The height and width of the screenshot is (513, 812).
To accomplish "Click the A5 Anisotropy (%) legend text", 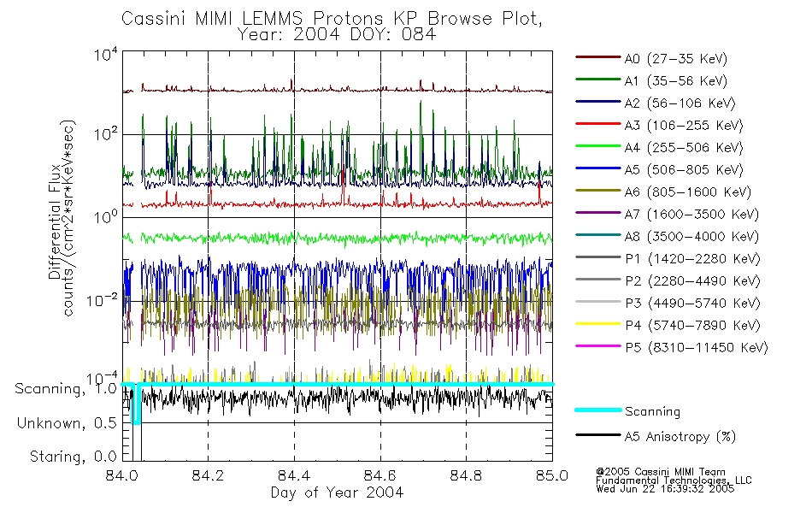I will (680, 437).
